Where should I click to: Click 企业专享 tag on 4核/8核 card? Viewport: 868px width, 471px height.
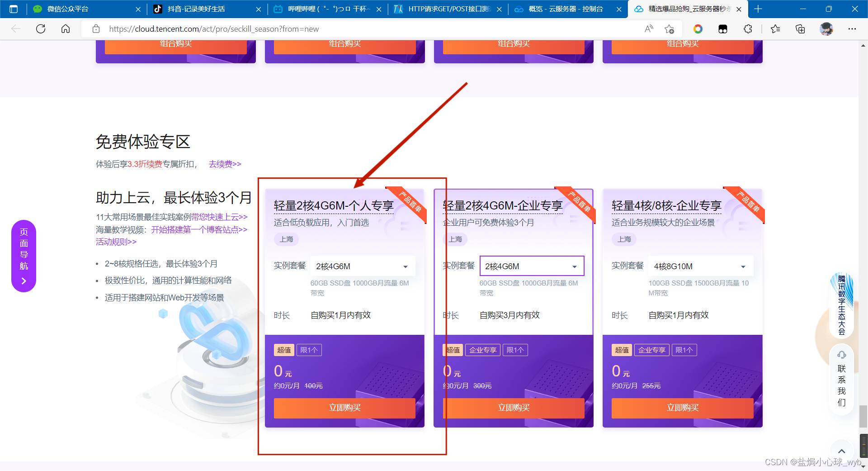(652, 350)
